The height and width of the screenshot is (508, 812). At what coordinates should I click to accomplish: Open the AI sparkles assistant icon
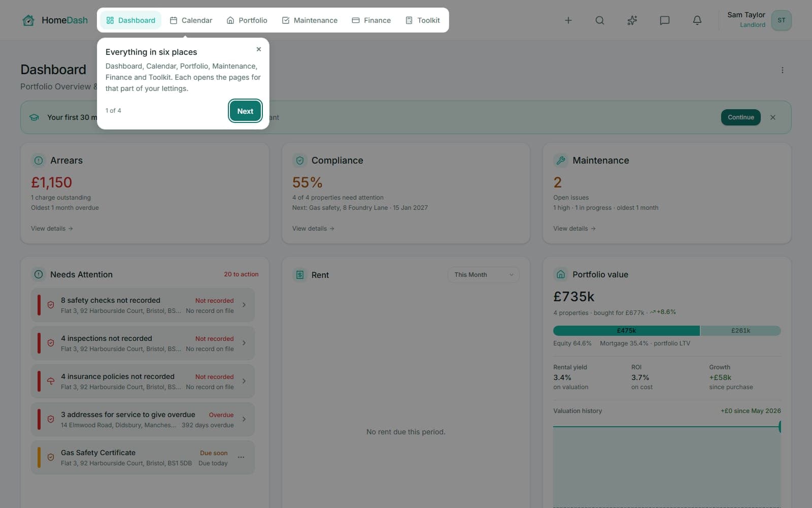[632, 20]
